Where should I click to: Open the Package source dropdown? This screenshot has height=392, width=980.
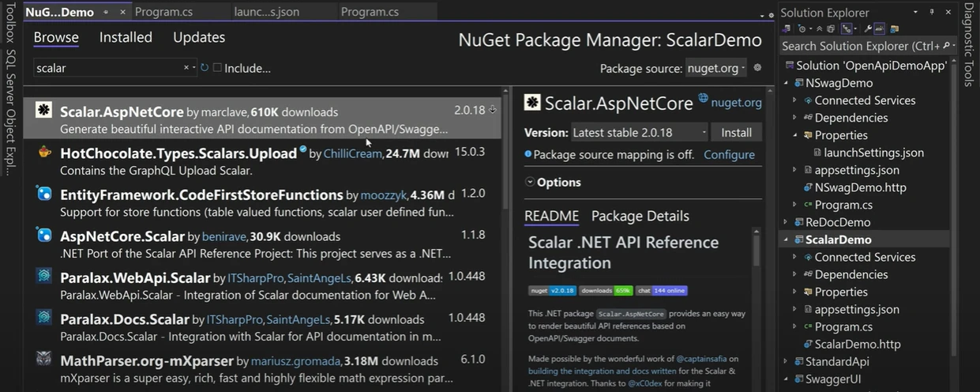[x=715, y=68]
